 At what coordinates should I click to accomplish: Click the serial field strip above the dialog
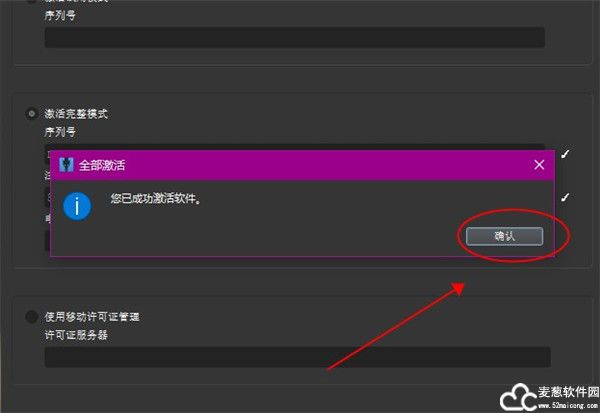[295, 147]
